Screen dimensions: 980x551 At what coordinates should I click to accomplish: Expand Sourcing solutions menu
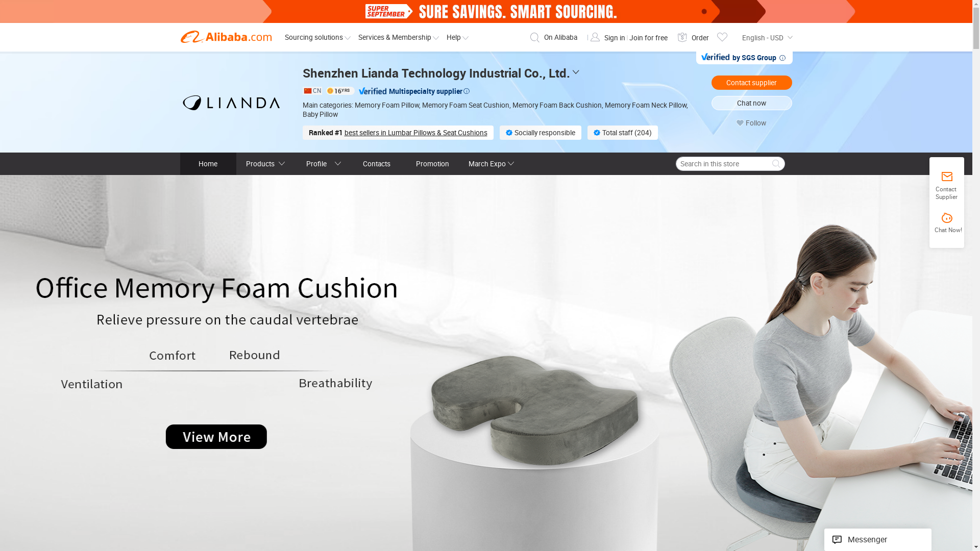coord(317,37)
